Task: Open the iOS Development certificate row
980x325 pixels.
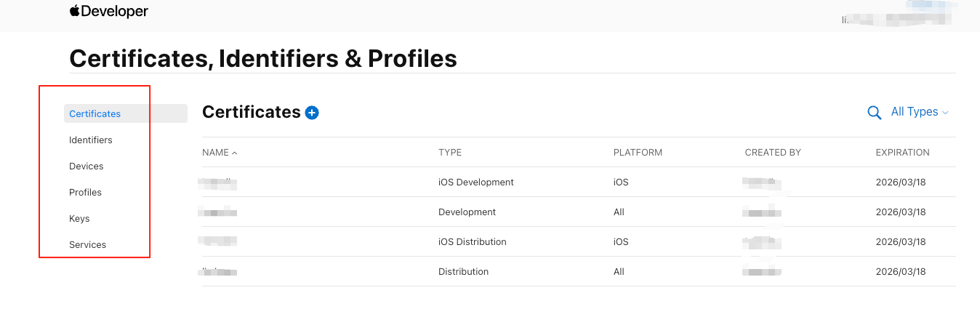Action: coord(476,182)
